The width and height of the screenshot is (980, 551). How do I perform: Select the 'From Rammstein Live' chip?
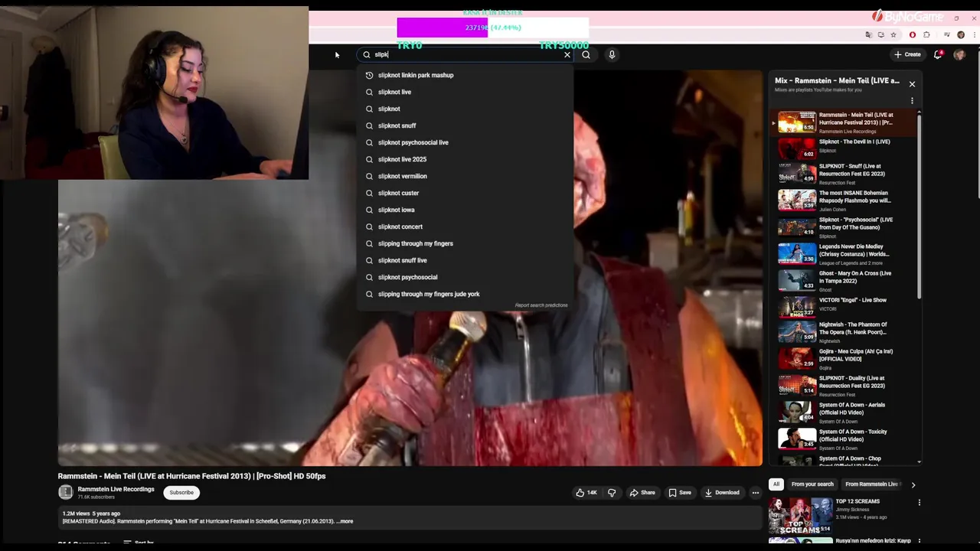(x=871, y=484)
